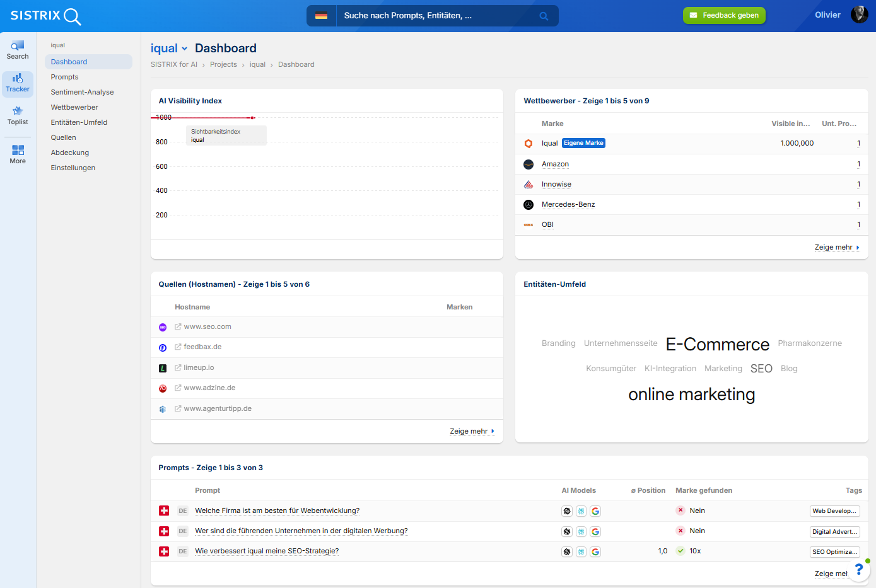
Task: Open the Search section in left rail
Action: [18, 50]
